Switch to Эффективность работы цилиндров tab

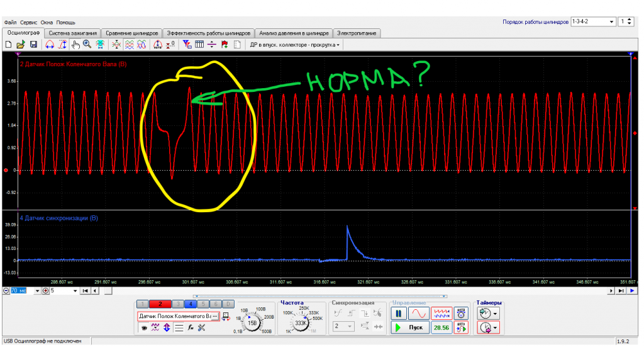(x=208, y=33)
